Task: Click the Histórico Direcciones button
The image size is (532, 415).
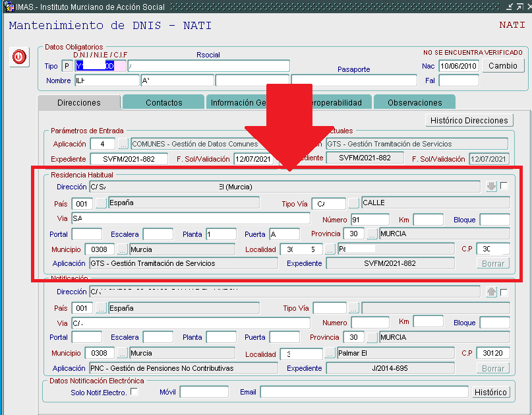Action: (x=469, y=120)
